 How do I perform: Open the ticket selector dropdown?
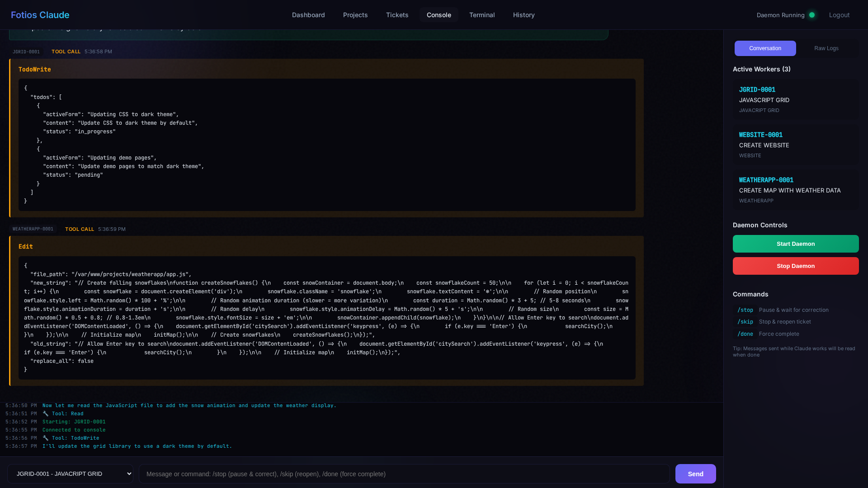click(x=70, y=474)
